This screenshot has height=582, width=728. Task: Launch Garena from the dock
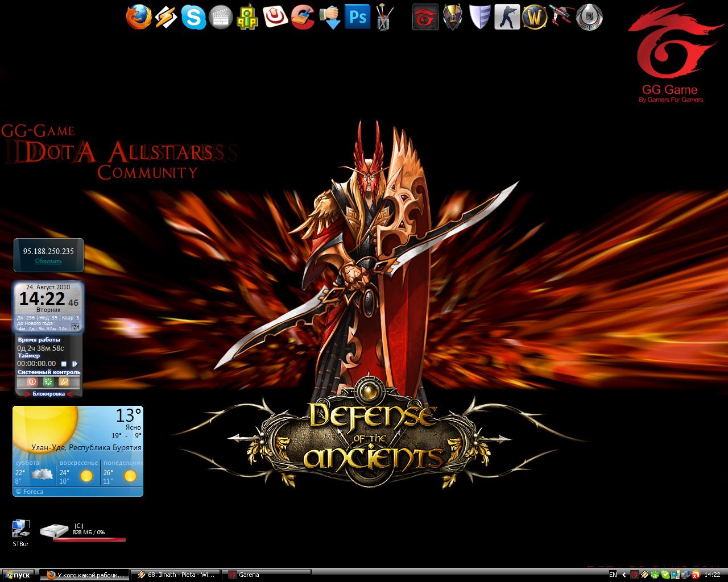coord(425,17)
